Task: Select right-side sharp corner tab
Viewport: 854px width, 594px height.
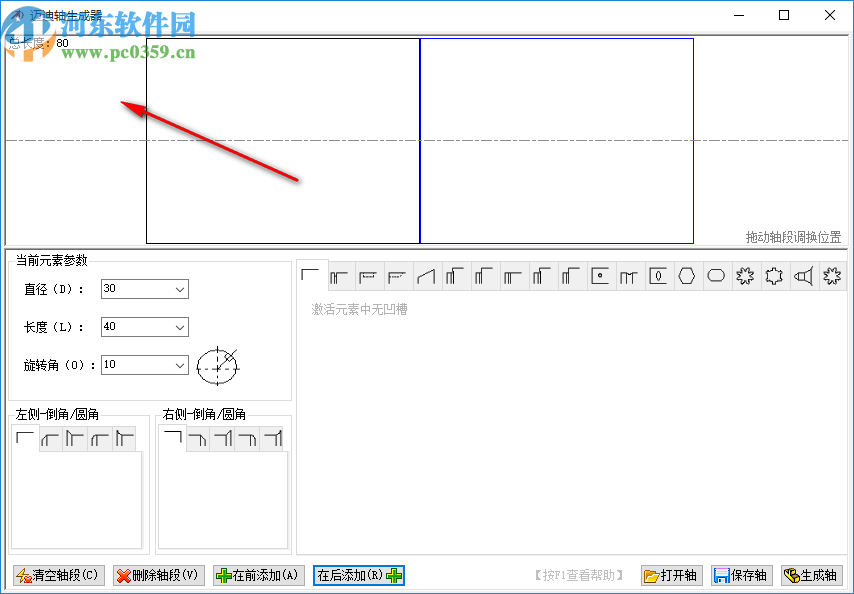Action: (172, 438)
